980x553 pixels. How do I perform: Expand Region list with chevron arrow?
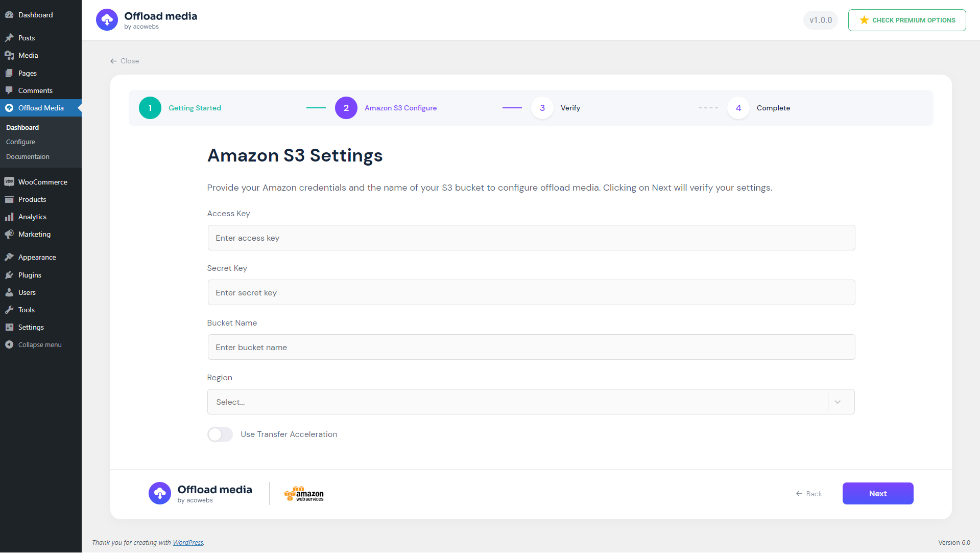(838, 402)
